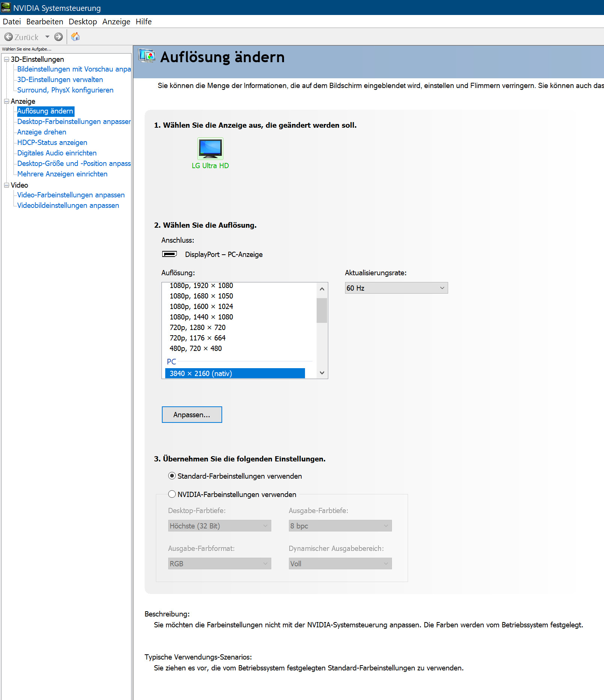Click resolution list scroll up arrow
Screen dimensions: 604x700
[322, 289]
